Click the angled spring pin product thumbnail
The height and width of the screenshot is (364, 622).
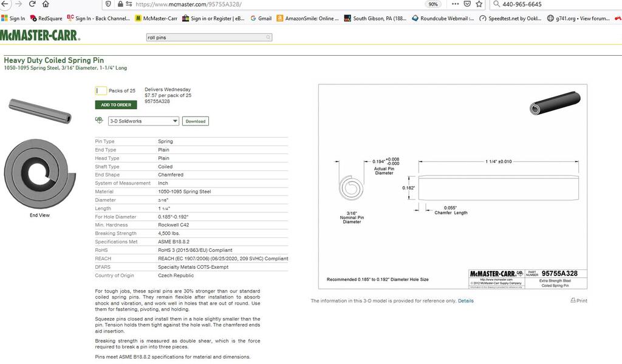[40, 111]
